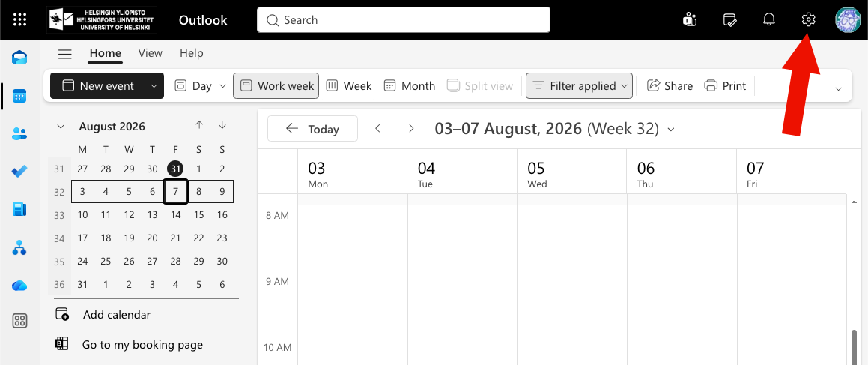This screenshot has width=868, height=365.
Task: Open the Settings gear icon
Action: pyautogui.click(x=808, y=20)
